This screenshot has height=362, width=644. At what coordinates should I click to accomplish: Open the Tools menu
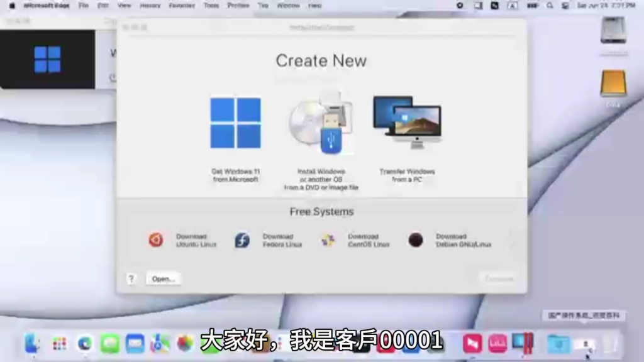coord(211,5)
